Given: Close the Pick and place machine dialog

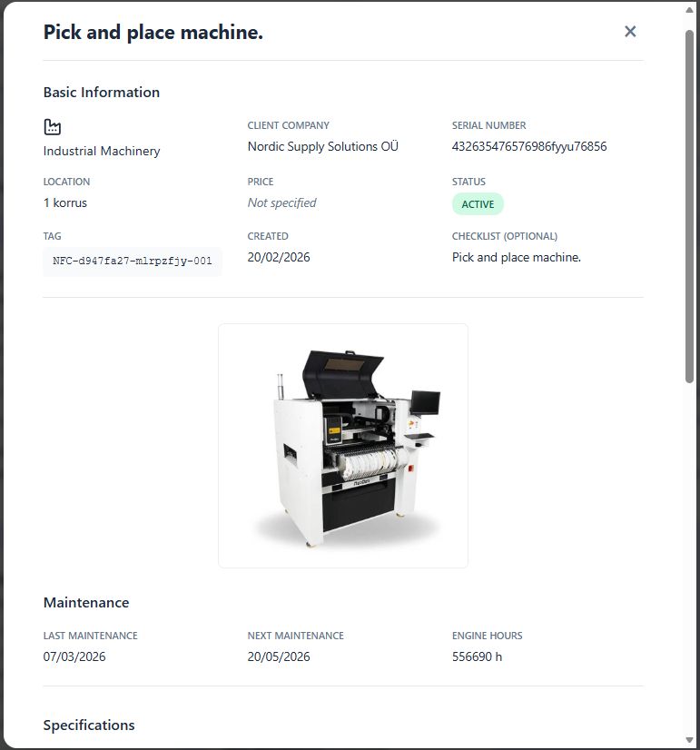Looking at the screenshot, I should tap(630, 32).
